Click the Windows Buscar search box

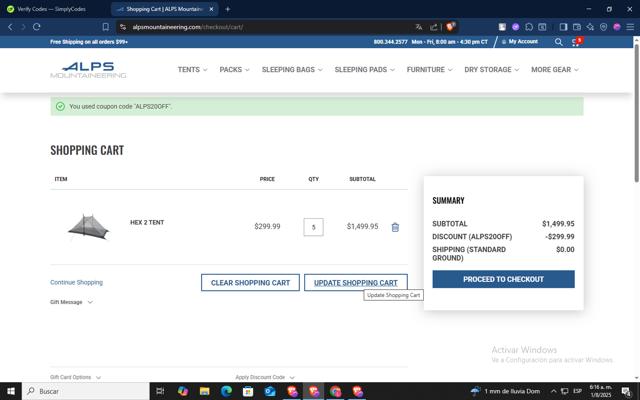[86, 391]
